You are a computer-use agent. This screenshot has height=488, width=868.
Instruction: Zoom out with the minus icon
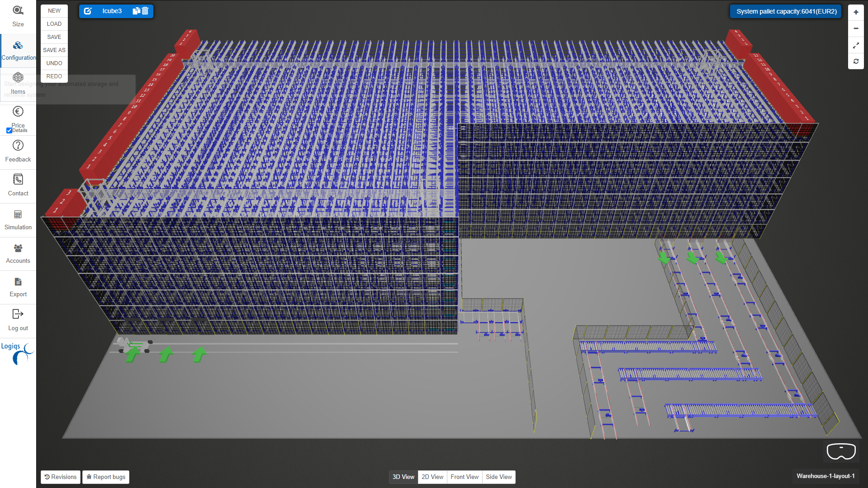[x=855, y=28]
